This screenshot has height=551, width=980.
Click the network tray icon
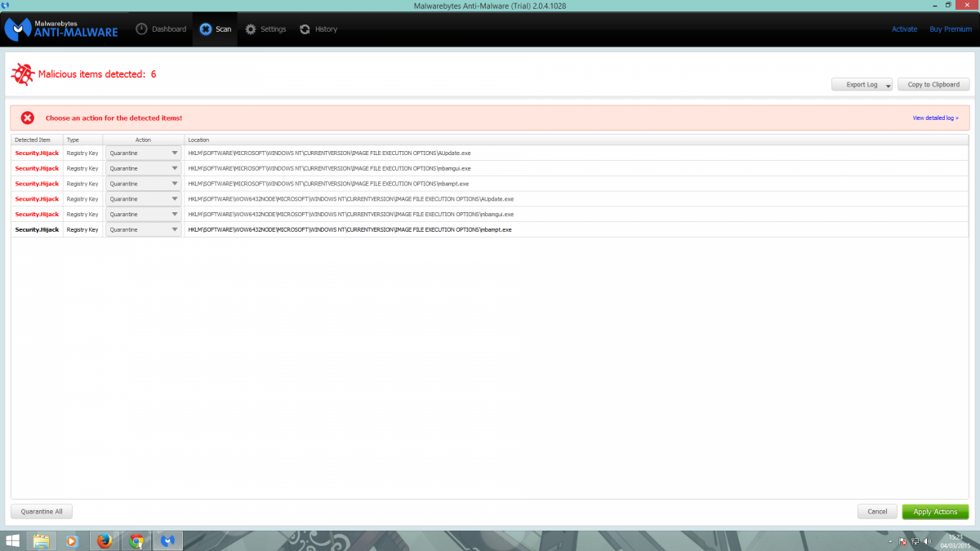(914, 541)
